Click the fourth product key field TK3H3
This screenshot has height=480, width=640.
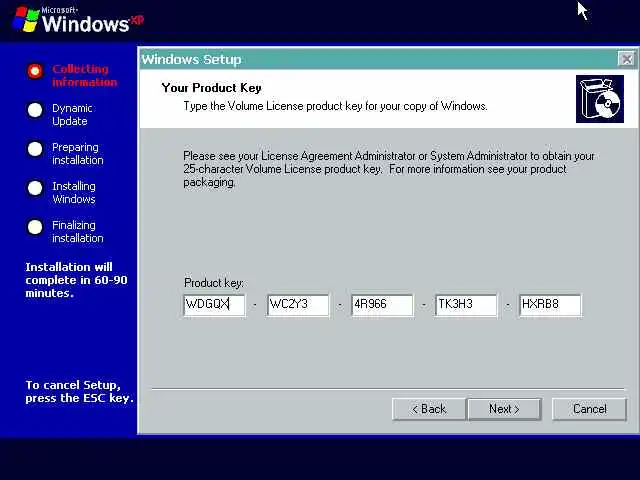click(x=466, y=304)
